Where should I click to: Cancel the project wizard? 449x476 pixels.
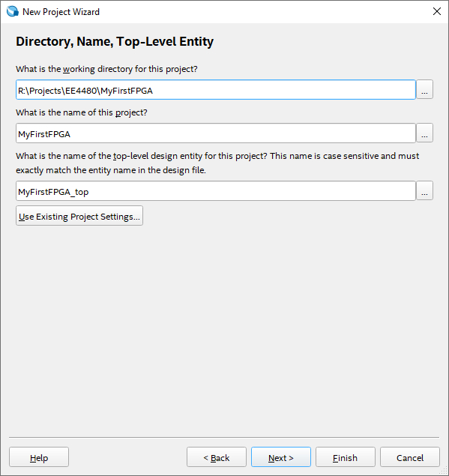(410, 457)
